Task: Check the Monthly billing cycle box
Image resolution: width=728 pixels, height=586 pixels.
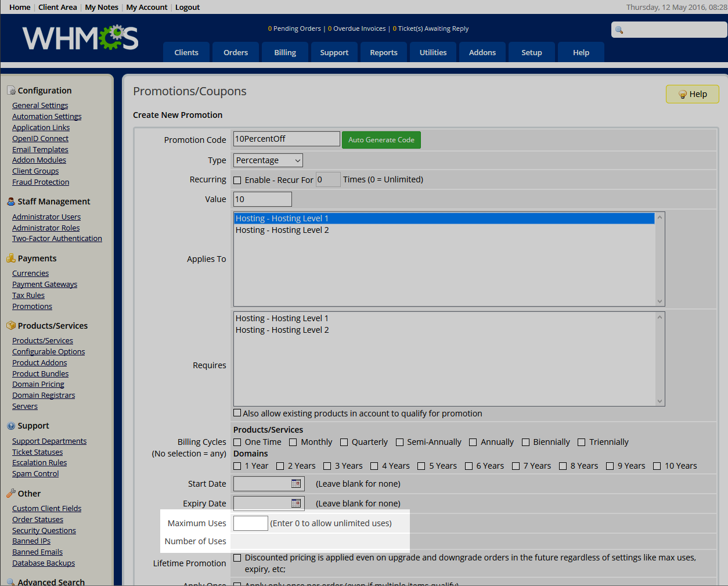Action: pyautogui.click(x=293, y=443)
